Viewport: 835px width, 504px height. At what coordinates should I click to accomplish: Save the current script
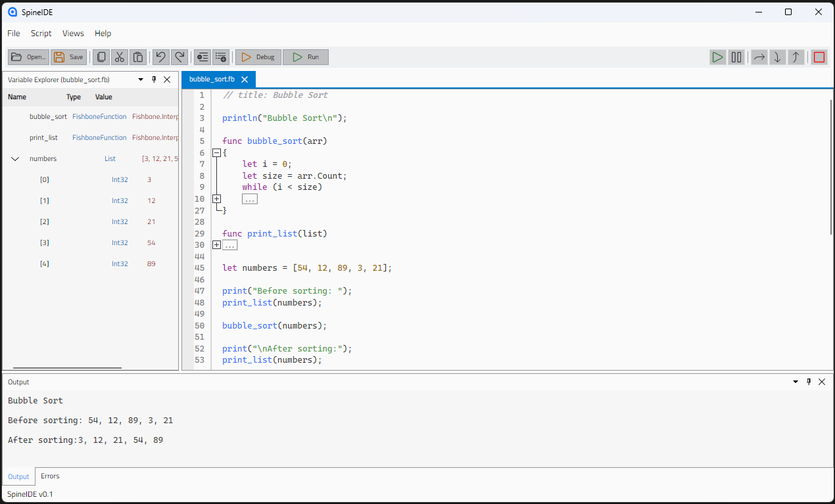pos(69,57)
